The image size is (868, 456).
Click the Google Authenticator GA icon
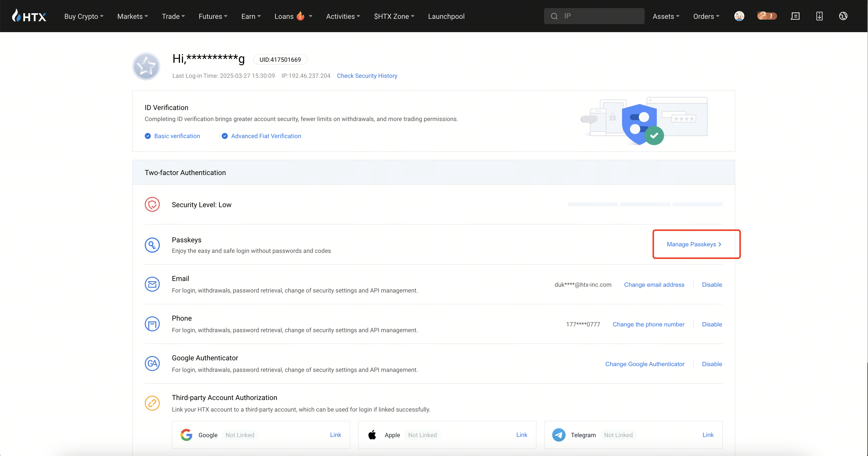(x=152, y=363)
